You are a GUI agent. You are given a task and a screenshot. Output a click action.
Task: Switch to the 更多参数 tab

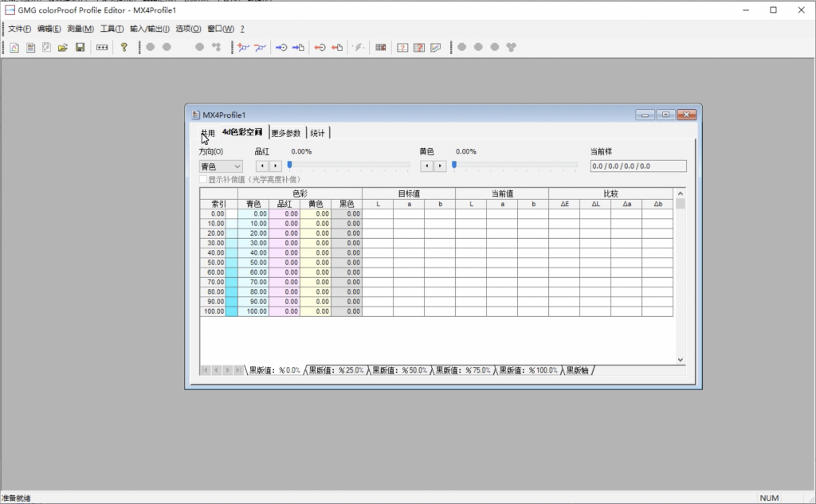tap(286, 133)
